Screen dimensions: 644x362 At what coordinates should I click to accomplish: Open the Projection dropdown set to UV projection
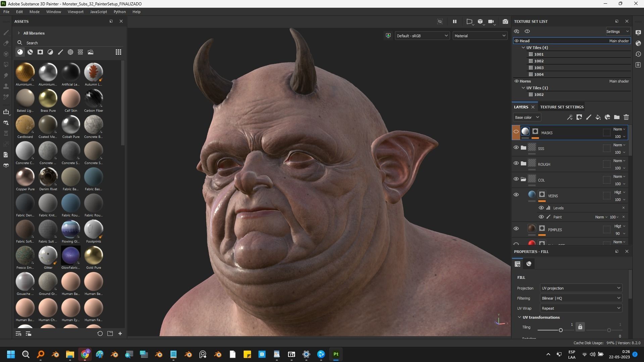coord(581,288)
